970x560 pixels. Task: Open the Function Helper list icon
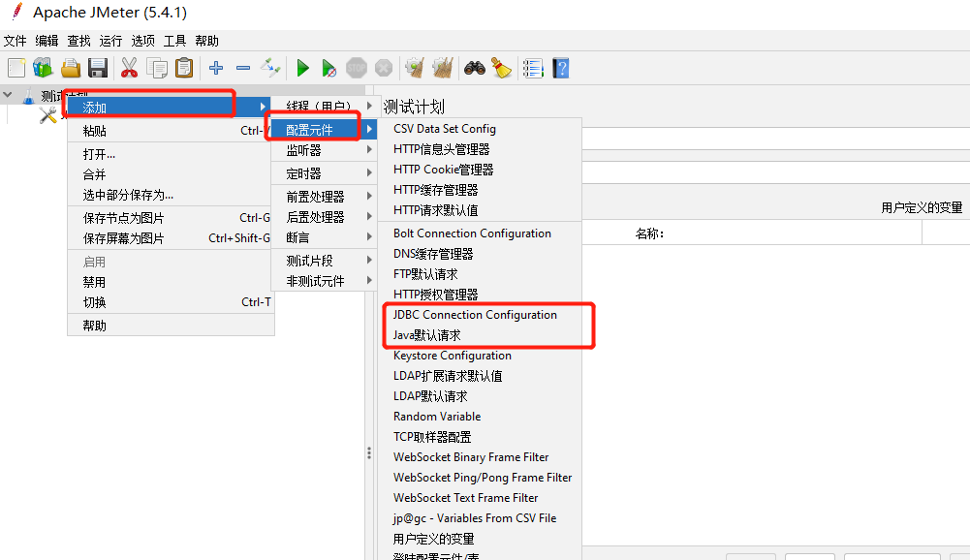[533, 68]
